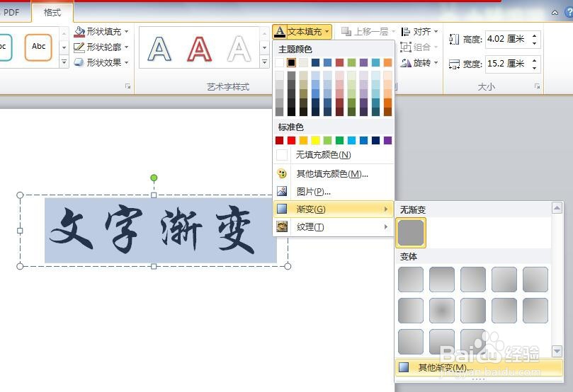Screen dimensions: 573x392
Task: Click the Help question mark icon
Action: (x=569, y=13)
